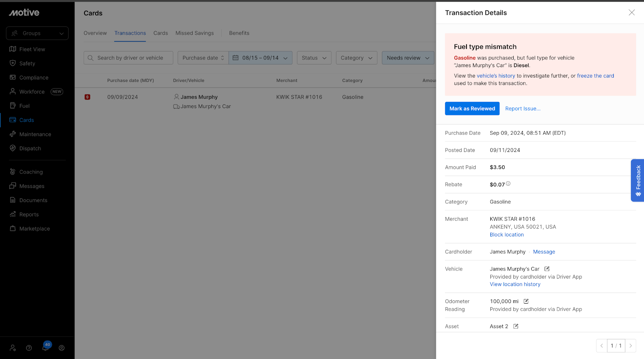Image resolution: width=644 pixels, height=359 pixels.
Task: Edit the odometer reading with pencil icon
Action: pos(526,301)
